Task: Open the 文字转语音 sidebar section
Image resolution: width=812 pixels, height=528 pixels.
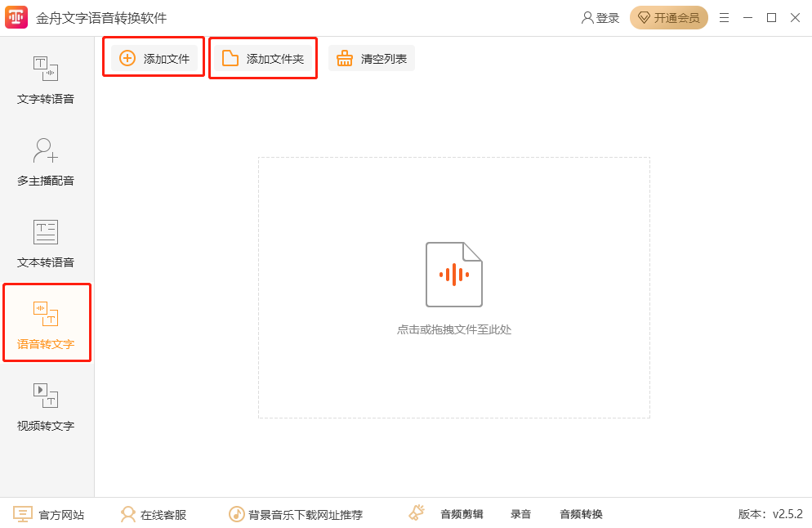Action: coord(46,80)
